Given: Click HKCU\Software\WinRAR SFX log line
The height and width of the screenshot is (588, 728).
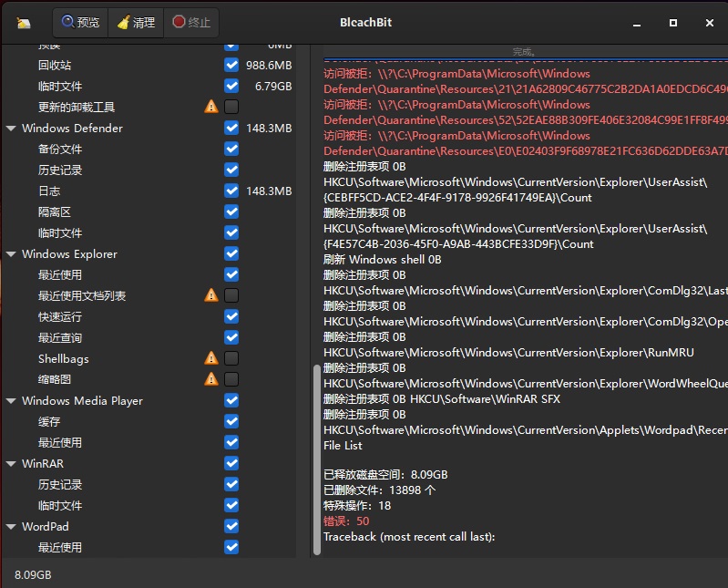Looking at the screenshot, I should pyautogui.click(x=485, y=399).
